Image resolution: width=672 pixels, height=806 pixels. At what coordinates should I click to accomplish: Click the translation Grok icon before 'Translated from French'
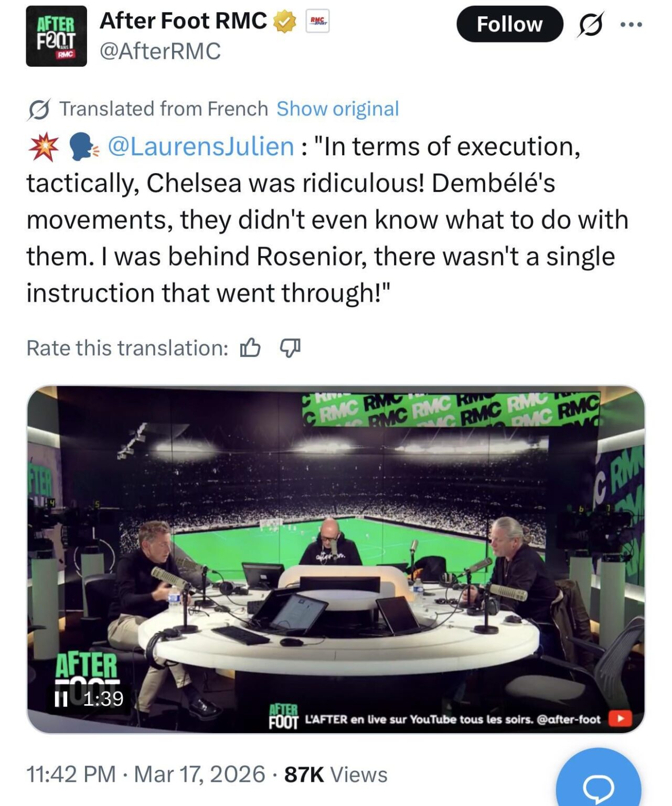point(40,109)
